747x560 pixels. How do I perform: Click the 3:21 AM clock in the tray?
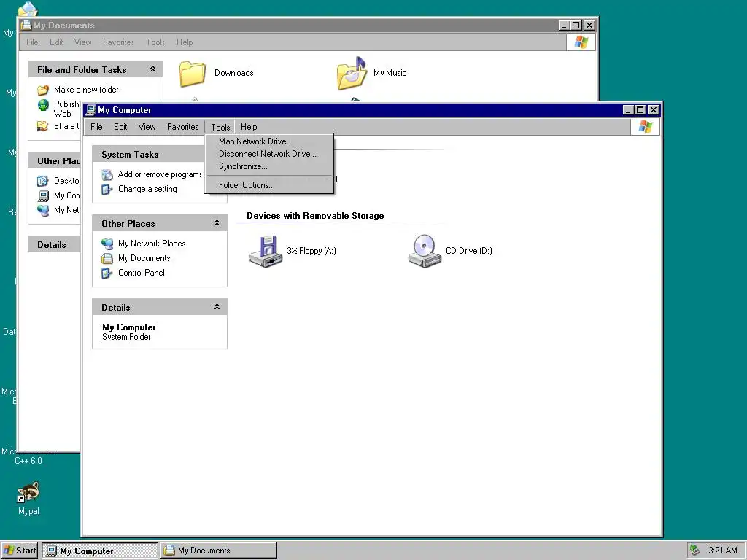tap(723, 551)
